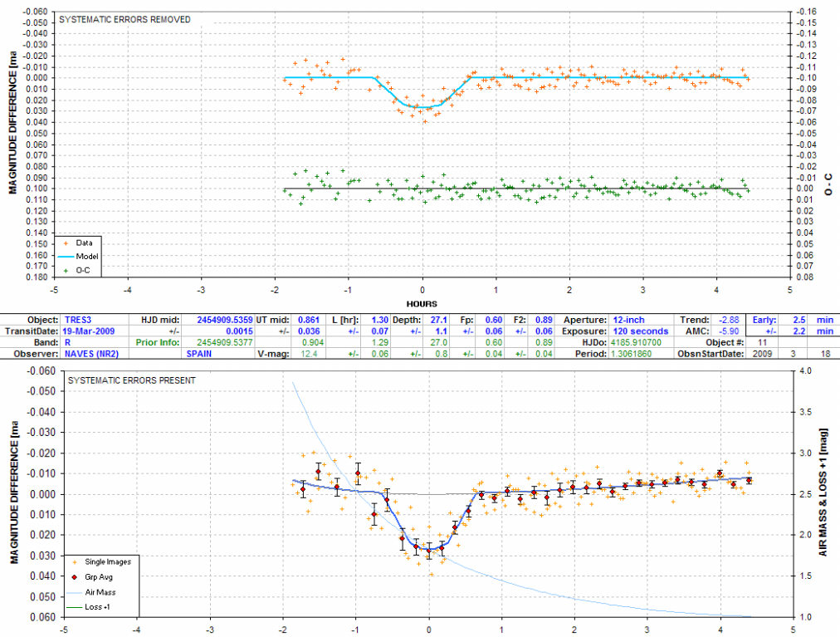840x637 pixels.
Task: Click the O-C legend entry
Action: [x=82, y=270]
